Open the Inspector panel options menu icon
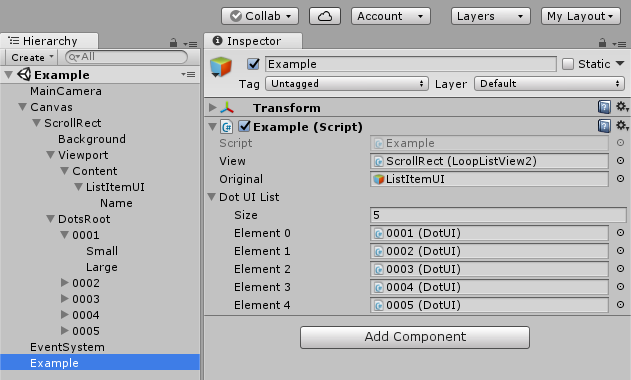The width and height of the screenshot is (631, 380). (x=619, y=43)
